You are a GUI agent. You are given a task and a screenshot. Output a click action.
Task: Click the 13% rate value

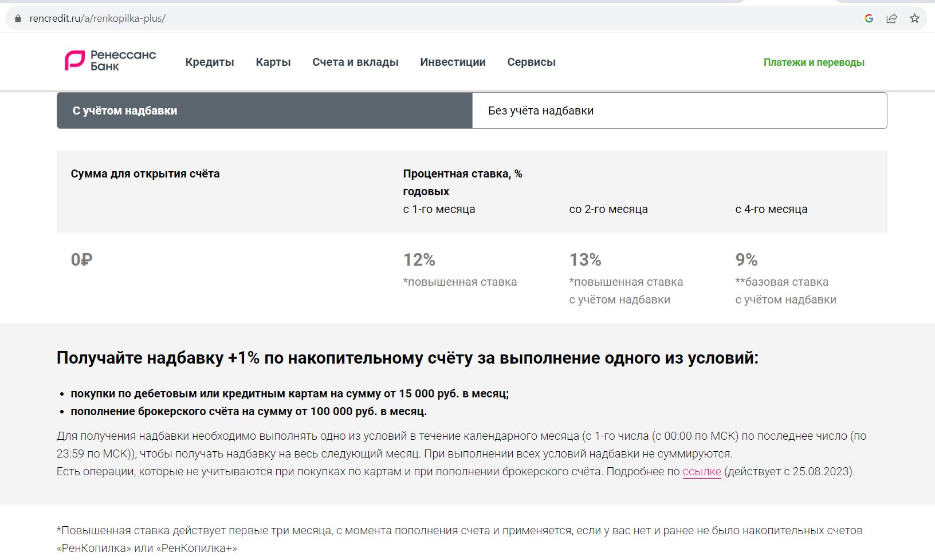586,260
